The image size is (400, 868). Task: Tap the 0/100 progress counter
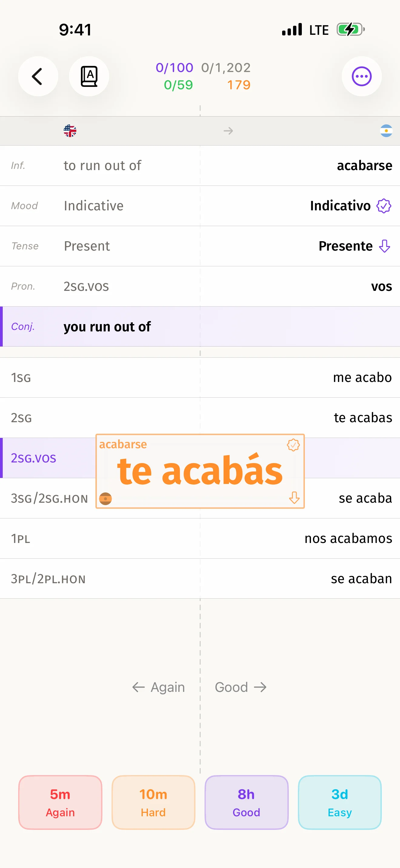[x=174, y=68]
